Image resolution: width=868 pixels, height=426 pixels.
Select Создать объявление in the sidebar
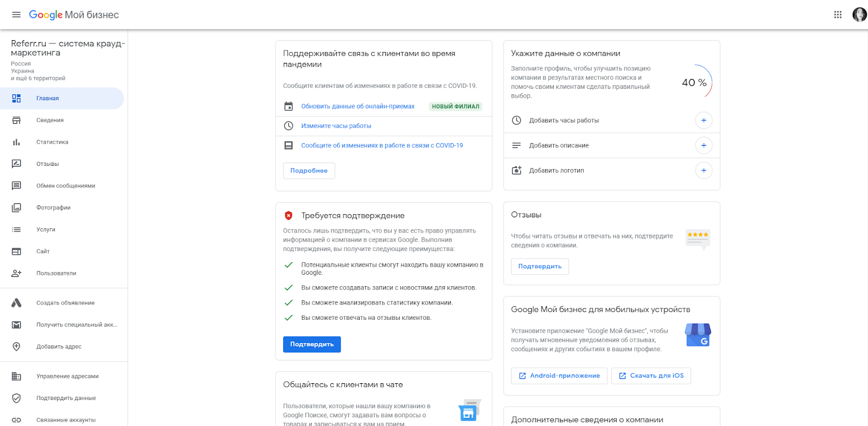tap(62, 303)
